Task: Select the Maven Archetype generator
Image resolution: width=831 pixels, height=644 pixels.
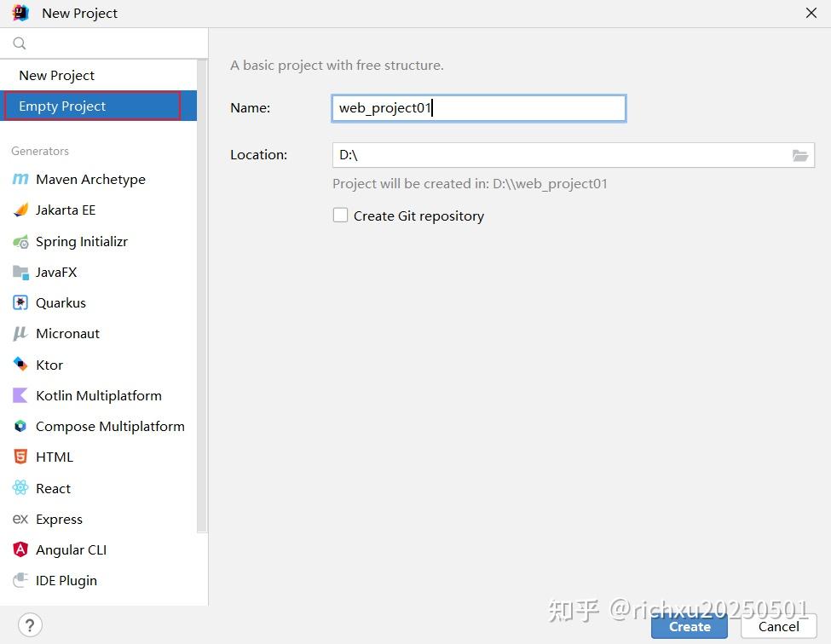Action: point(89,179)
